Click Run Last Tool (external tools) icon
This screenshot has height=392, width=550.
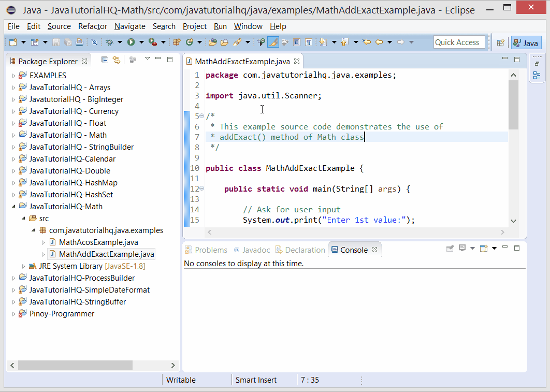153,42
